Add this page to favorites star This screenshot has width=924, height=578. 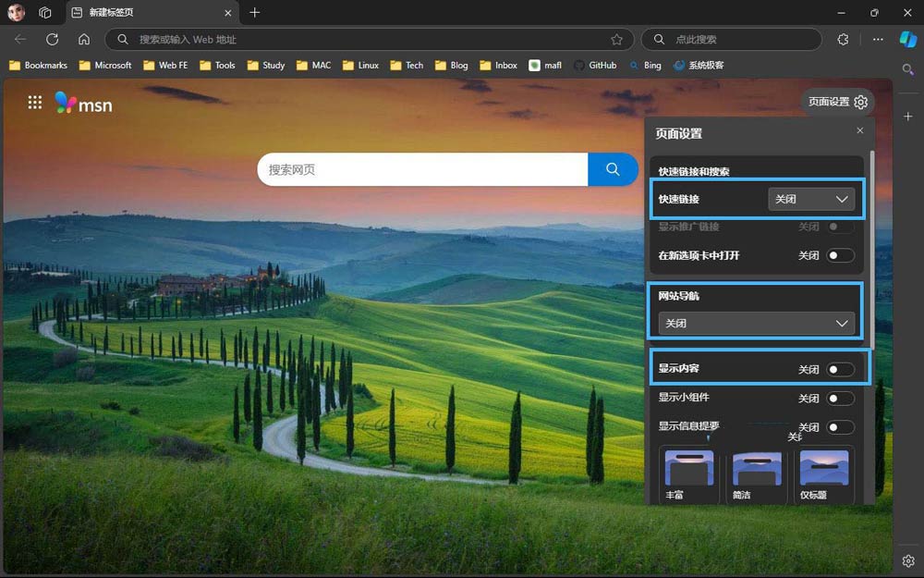616,40
